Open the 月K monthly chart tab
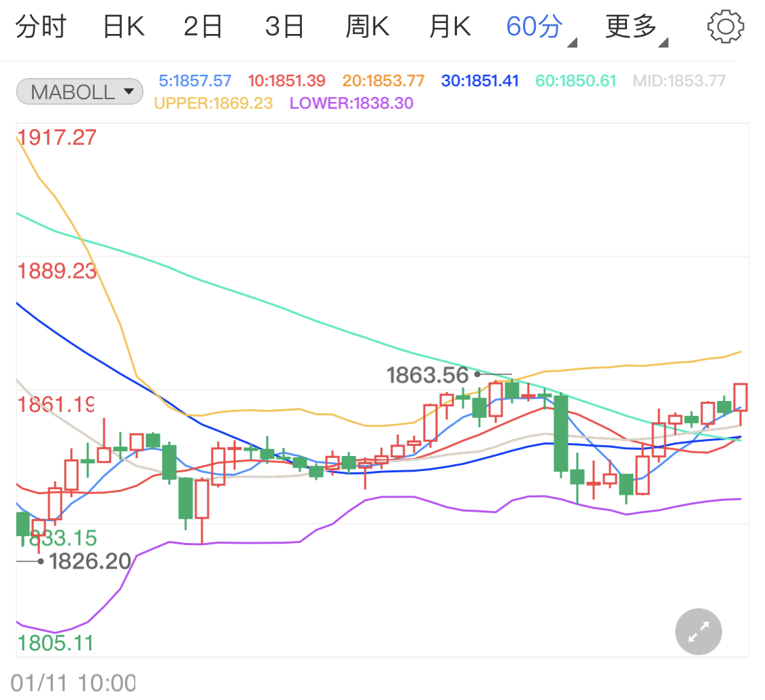 (450, 27)
